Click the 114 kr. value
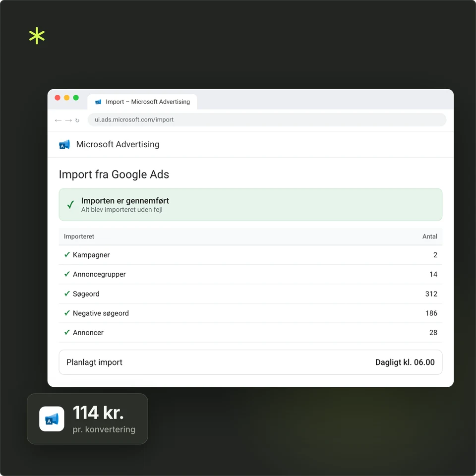Screen dimensions: 476x476 click(98, 413)
